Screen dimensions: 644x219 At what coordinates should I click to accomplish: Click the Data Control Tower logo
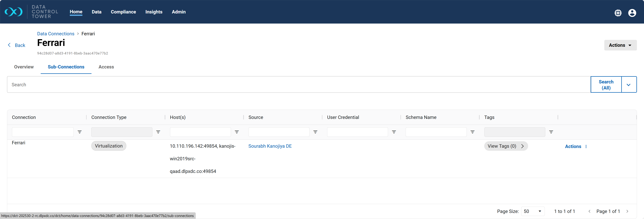click(31, 12)
